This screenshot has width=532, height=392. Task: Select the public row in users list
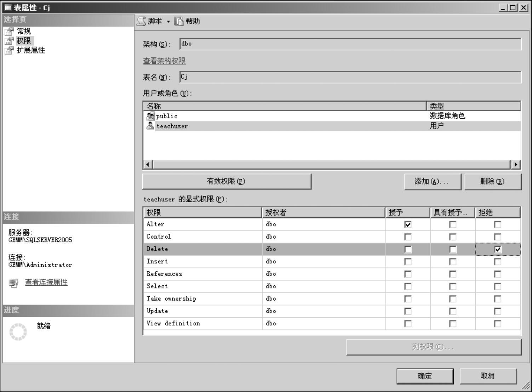pyautogui.click(x=332, y=116)
